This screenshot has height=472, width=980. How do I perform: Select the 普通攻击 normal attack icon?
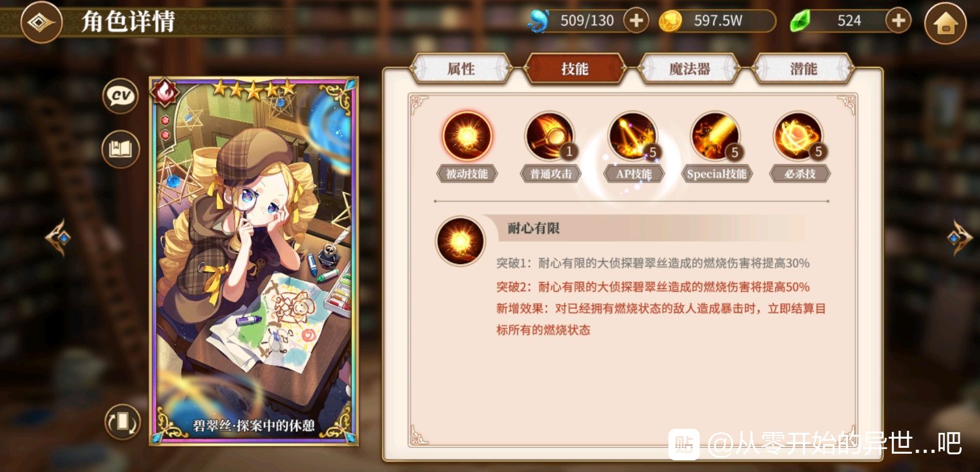(x=549, y=136)
